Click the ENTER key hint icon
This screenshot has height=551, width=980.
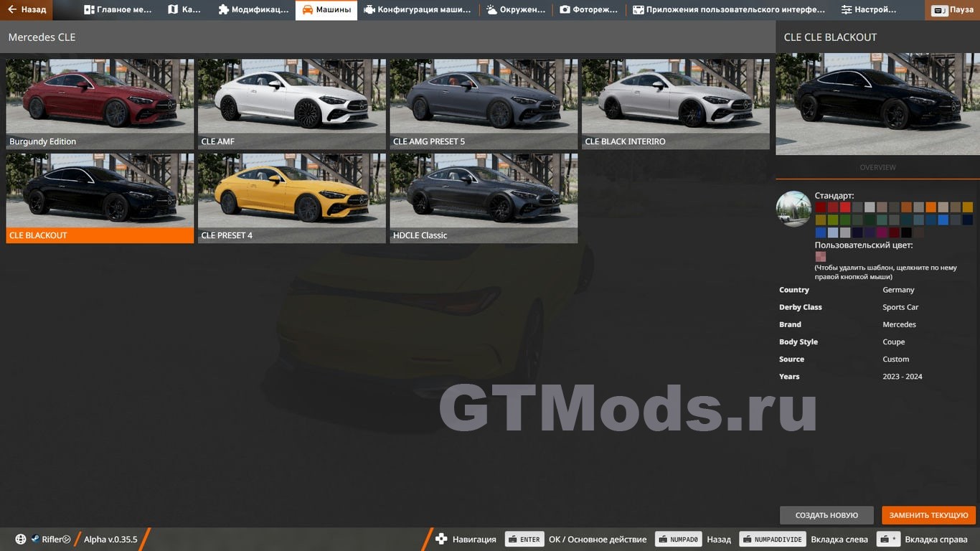click(524, 540)
